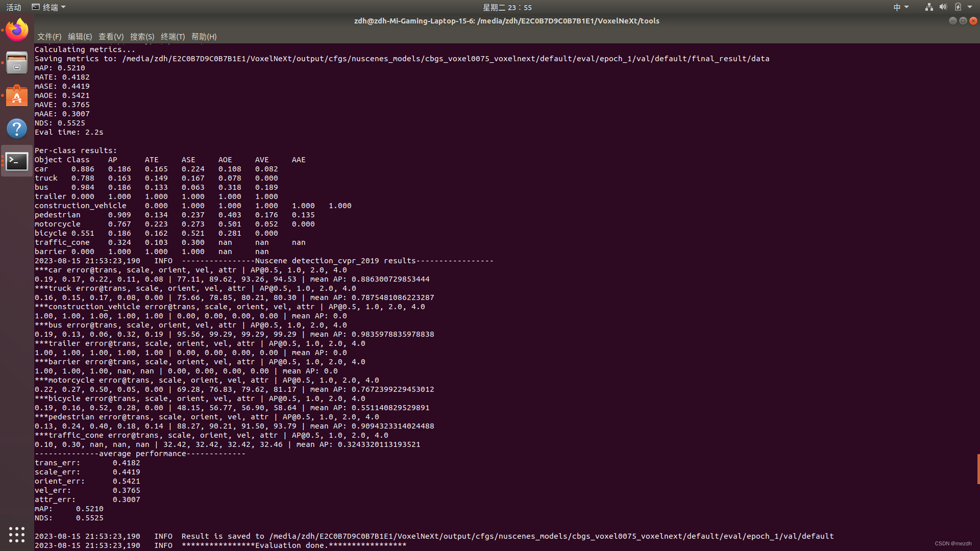Viewport: 980px width, 551px height.
Task: Click the pedestrian row AP value 0.909
Action: 119,215
